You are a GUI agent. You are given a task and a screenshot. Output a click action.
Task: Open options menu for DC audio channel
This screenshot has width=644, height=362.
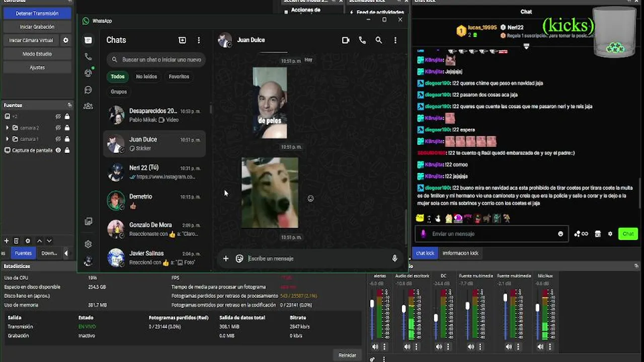pyautogui.click(x=448, y=347)
